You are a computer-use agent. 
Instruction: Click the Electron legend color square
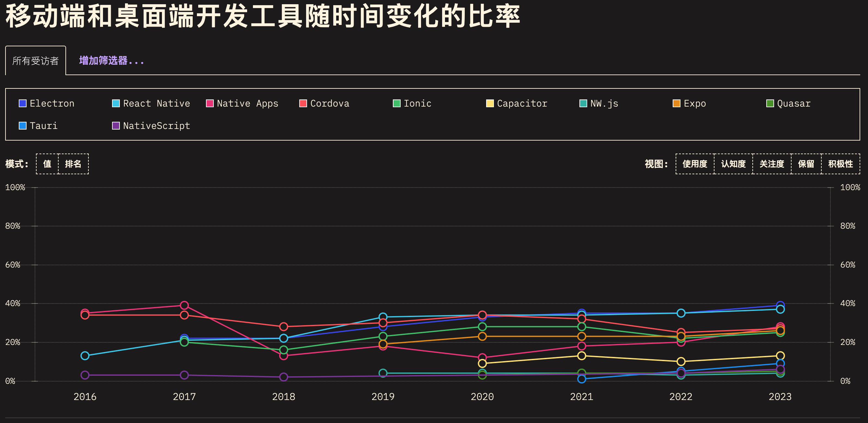(23, 103)
